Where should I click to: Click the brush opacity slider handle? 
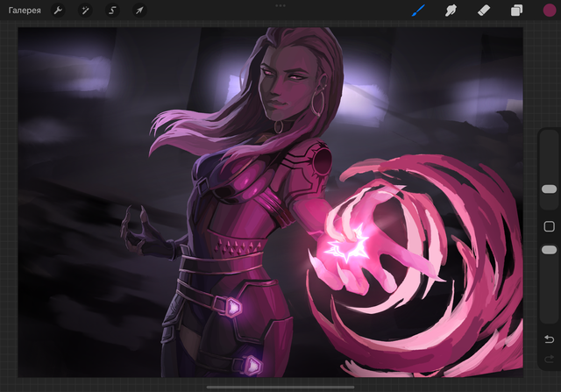point(550,250)
